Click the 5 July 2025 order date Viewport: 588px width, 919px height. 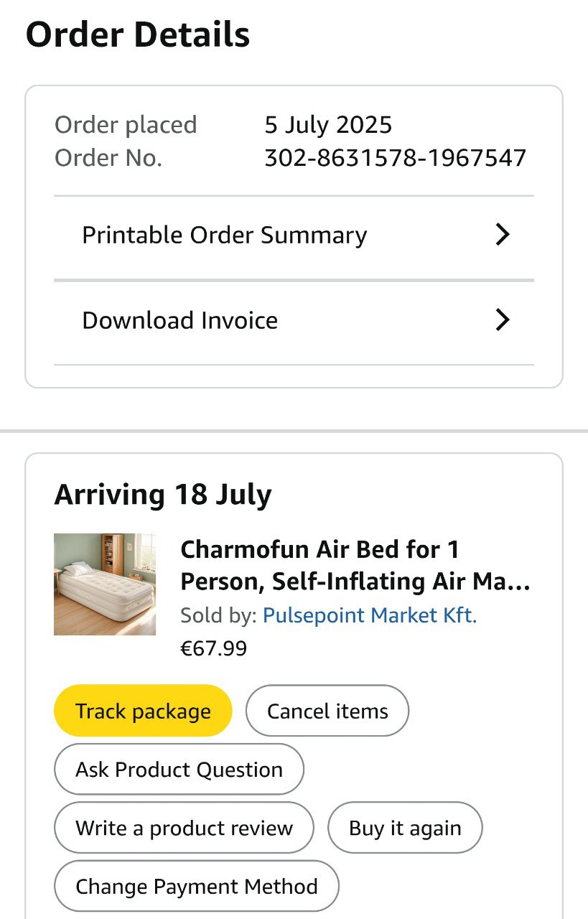[x=328, y=125]
